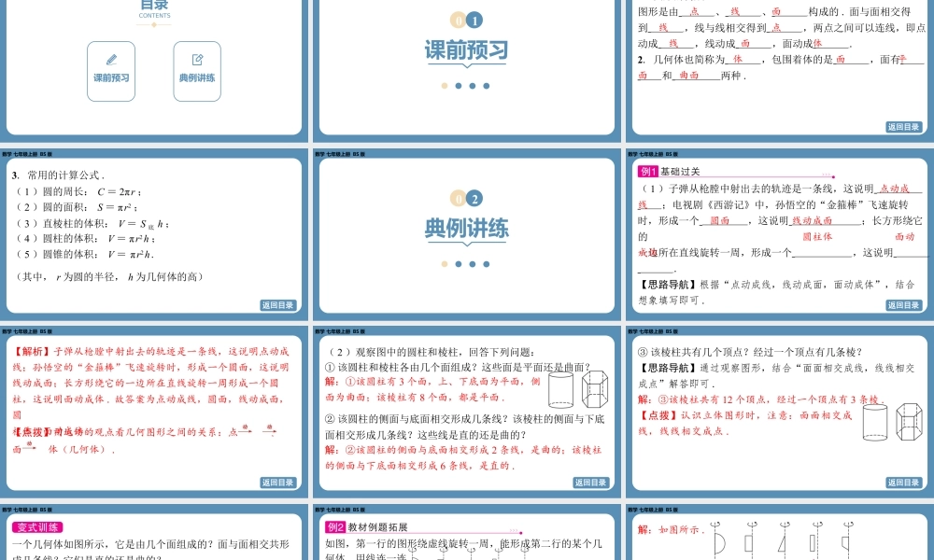Select the last pagination dot on the 课前预习 slide
This screenshot has width=934, height=560.
click(486, 85)
